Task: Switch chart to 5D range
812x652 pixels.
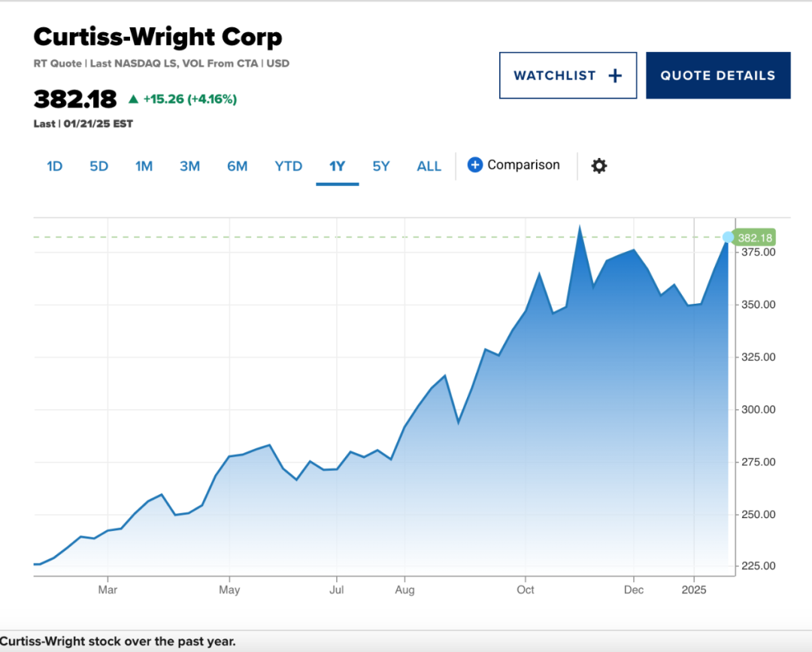Action: (98, 166)
